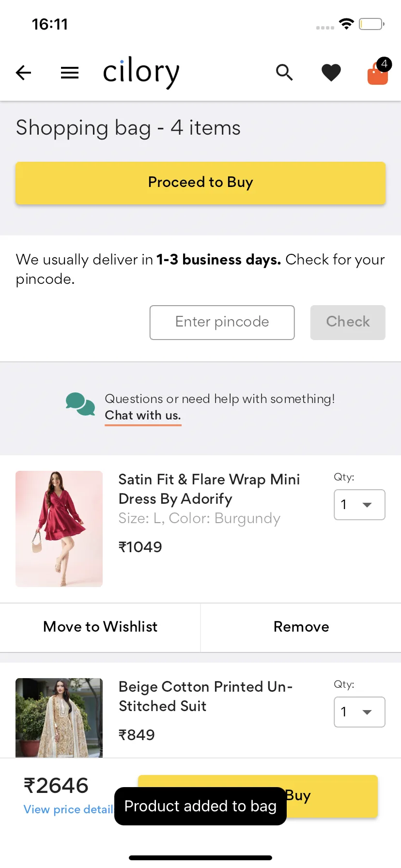Select Move to Wishlist for wrap dress
Viewport: 401px width, 868px height.
pos(100,627)
